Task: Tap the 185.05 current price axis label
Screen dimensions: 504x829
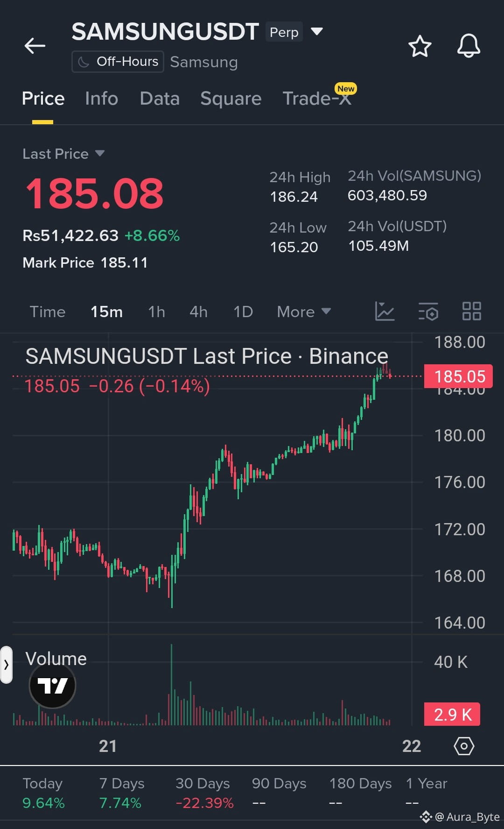Action: pos(458,376)
